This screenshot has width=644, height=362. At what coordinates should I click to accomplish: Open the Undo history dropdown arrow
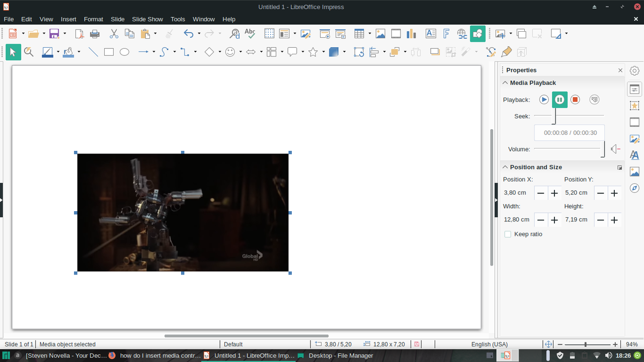(x=199, y=34)
